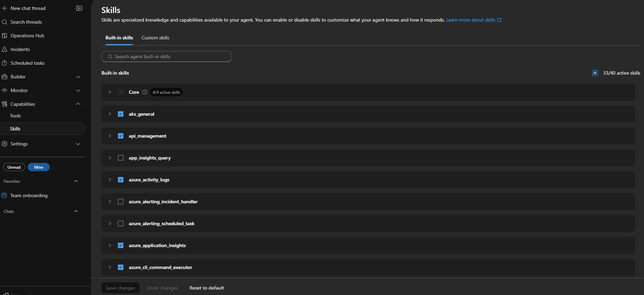The width and height of the screenshot is (644, 295).
Task: Click the external link icon after Learn more
Action: pyautogui.click(x=499, y=20)
